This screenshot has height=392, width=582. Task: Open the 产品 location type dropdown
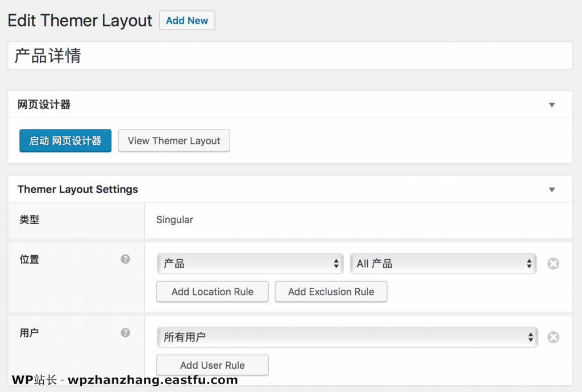250,264
